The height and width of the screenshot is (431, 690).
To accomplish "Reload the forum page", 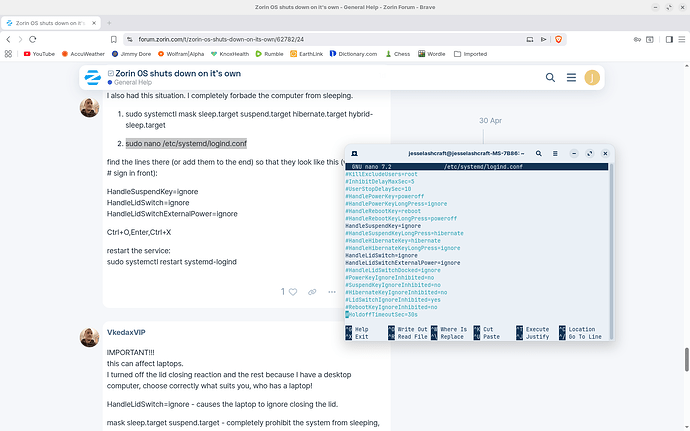I will pos(33,39).
